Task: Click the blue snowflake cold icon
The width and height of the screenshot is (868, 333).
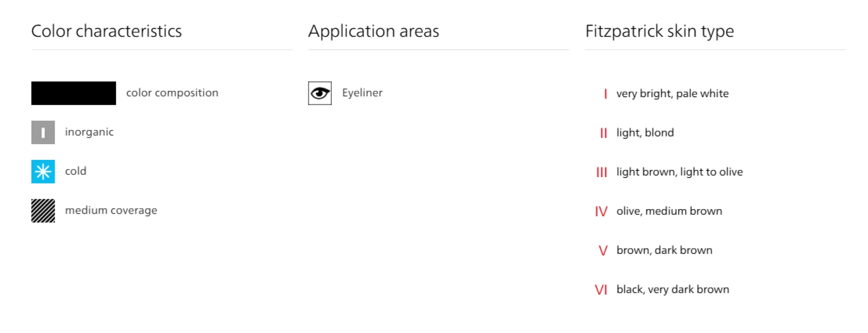Action: [43, 172]
